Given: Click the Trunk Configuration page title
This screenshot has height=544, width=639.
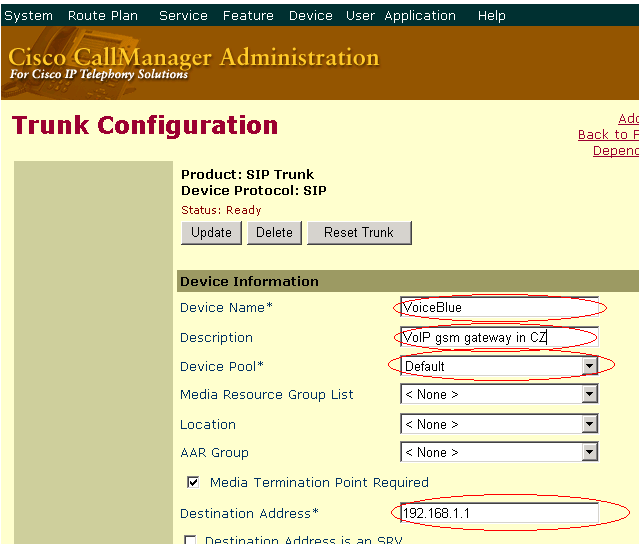Looking at the screenshot, I should (x=145, y=125).
